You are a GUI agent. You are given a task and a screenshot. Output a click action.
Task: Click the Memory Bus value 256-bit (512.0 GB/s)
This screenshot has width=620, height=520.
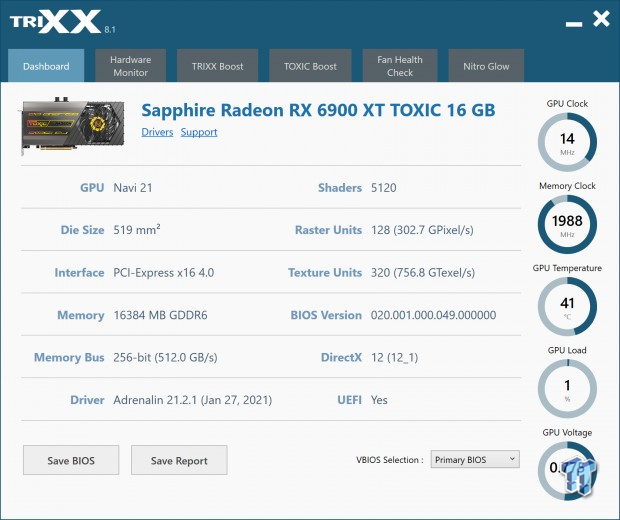[165, 357]
